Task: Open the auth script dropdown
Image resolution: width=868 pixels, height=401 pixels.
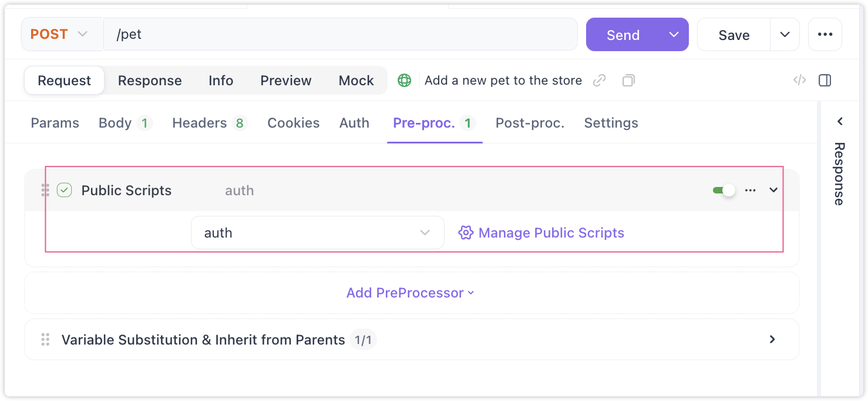Action: tap(317, 233)
